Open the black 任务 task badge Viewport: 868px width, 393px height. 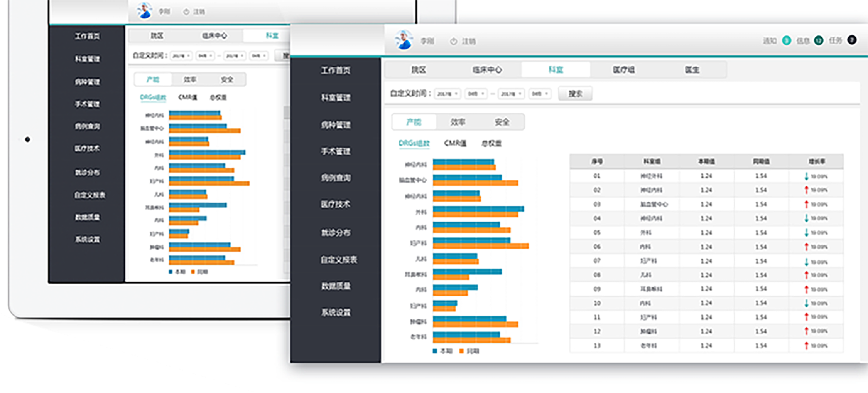pyautogui.click(x=852, y=40)
